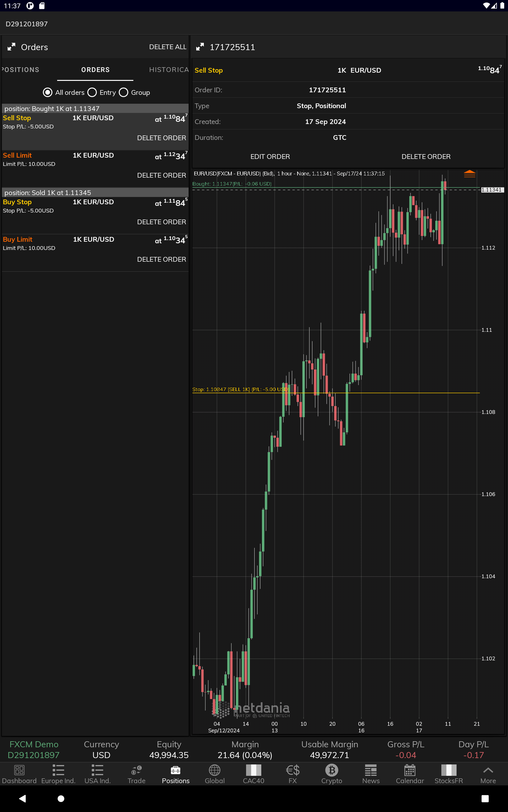Tap Android recent apps square button

tap(485, 799)
